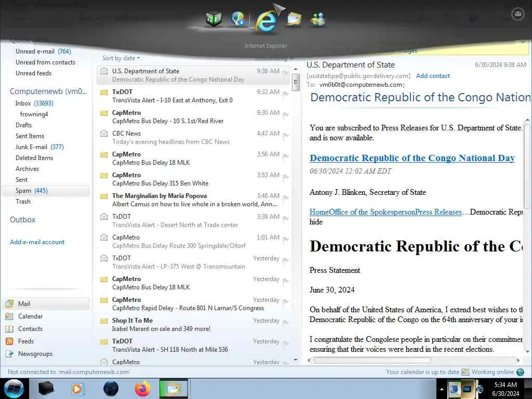Switch to the Mail section
The image size is (532, 399).
coord(46,303)
